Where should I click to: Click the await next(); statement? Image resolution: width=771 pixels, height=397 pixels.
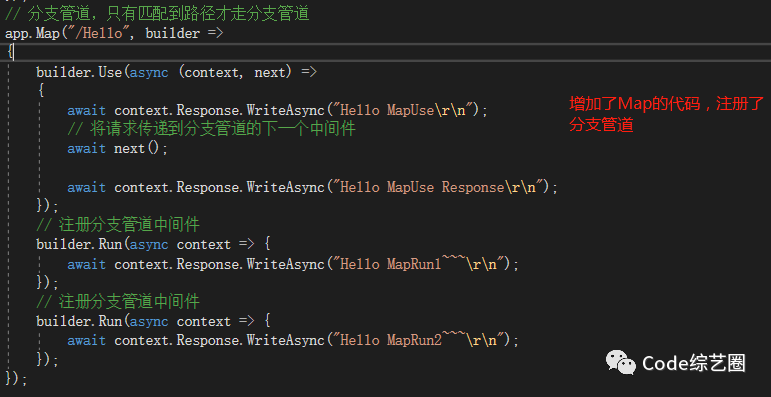[118, 149]
